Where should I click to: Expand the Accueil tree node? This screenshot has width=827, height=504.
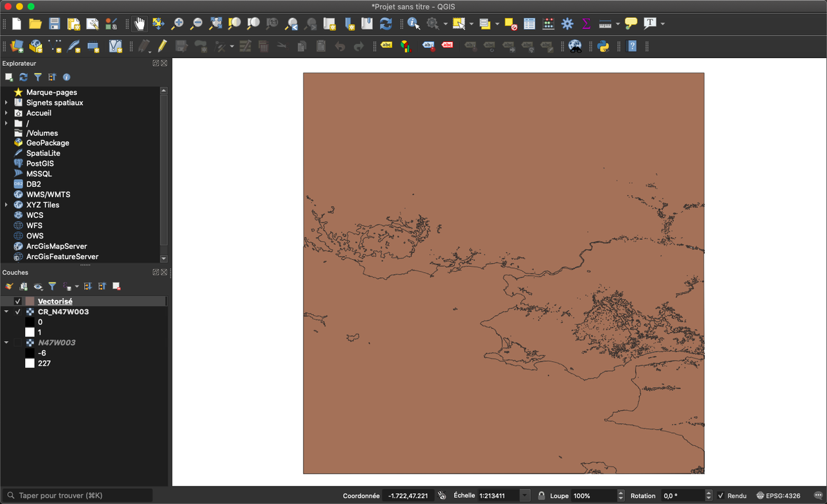pos(6,113)
